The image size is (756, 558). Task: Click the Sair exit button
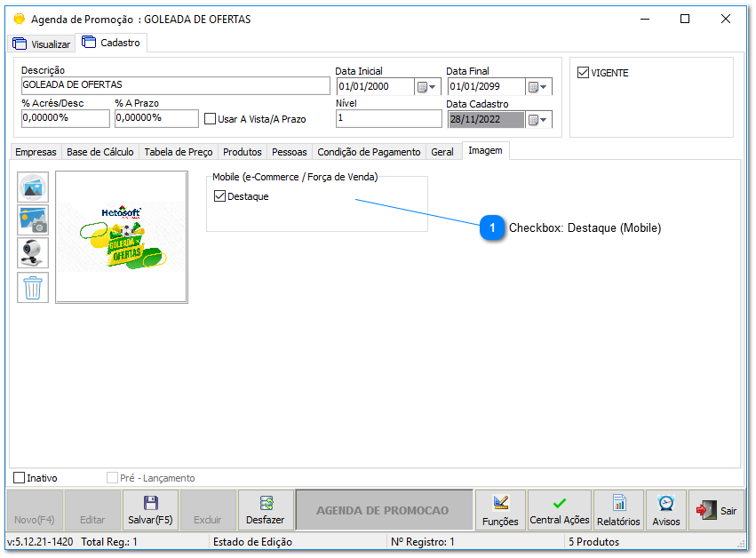point(716,511)
